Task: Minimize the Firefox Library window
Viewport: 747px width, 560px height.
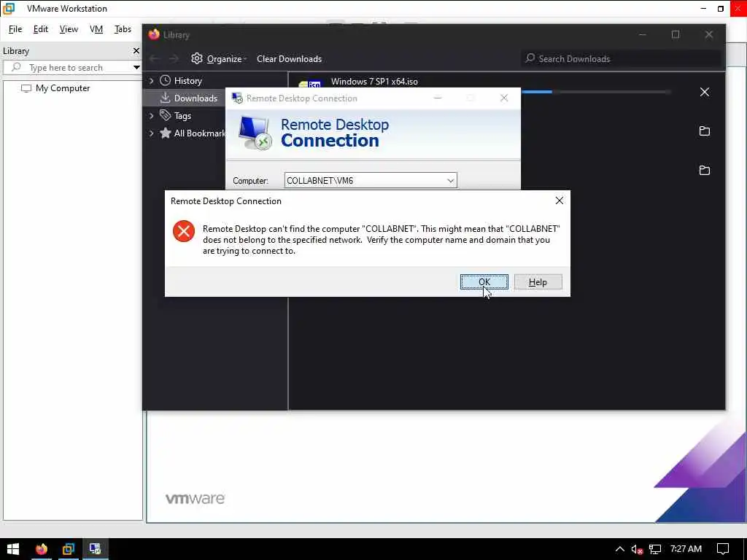Action: [643, 34]
